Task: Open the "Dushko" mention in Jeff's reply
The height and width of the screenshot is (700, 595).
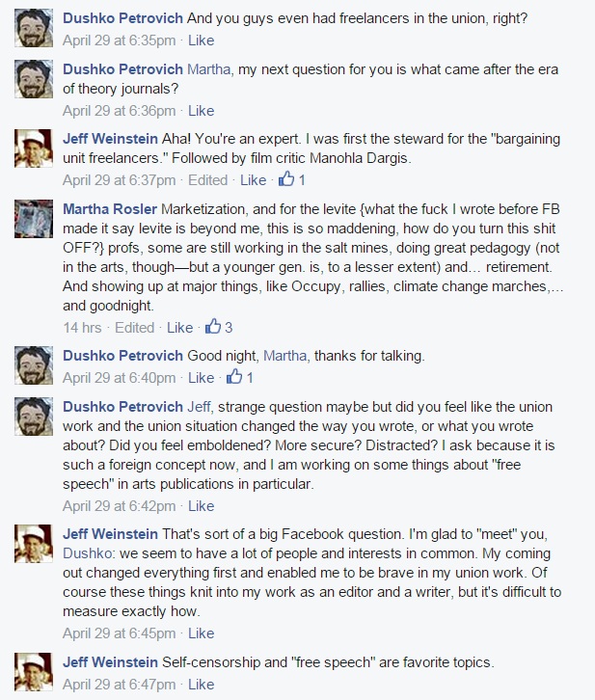Action: (86, 548)
